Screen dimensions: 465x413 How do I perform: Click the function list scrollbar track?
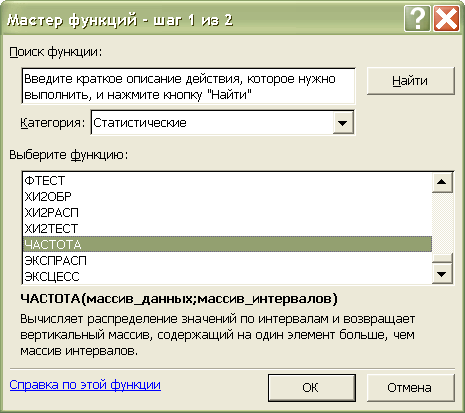442,222
